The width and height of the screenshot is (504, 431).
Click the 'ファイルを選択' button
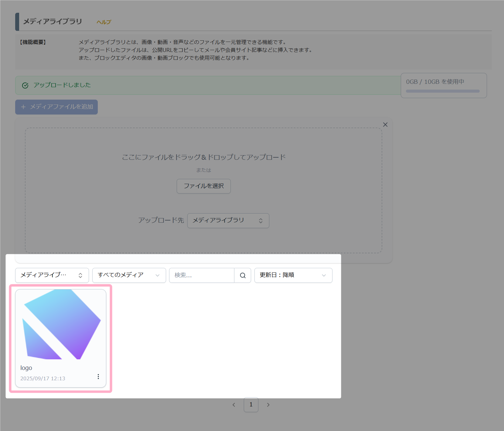(203, 186)
